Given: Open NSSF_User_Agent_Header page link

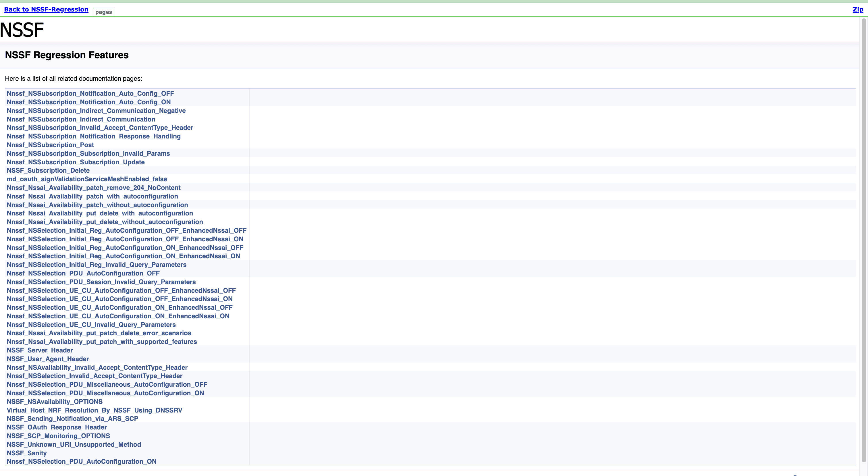Looking at the screenshot, I should coord(48,359).
